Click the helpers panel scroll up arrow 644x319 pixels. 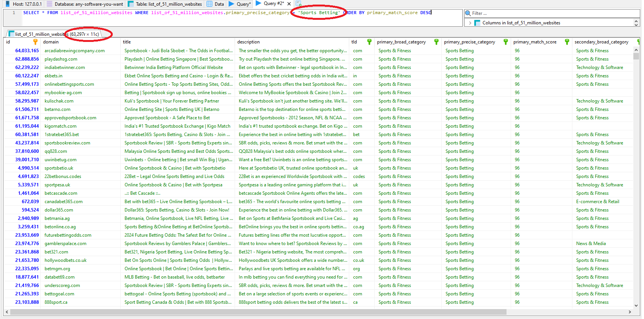(636, 21)
